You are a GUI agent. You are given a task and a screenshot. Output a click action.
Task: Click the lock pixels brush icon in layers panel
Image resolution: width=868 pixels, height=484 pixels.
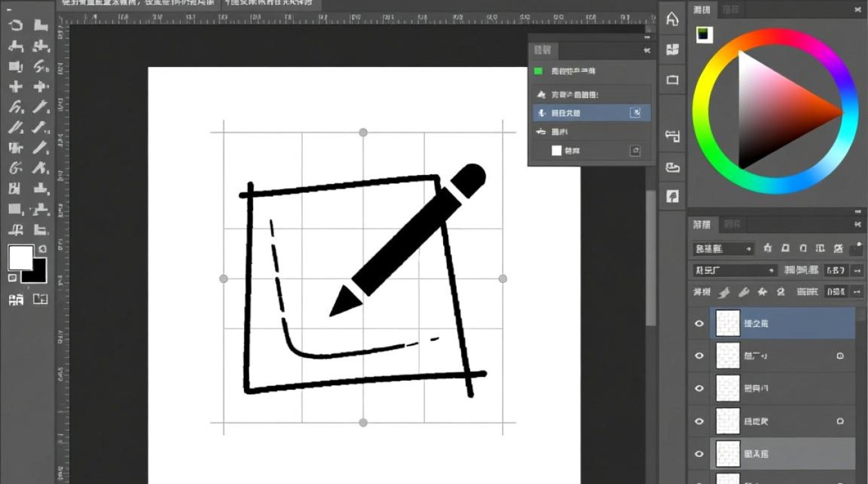744,292
